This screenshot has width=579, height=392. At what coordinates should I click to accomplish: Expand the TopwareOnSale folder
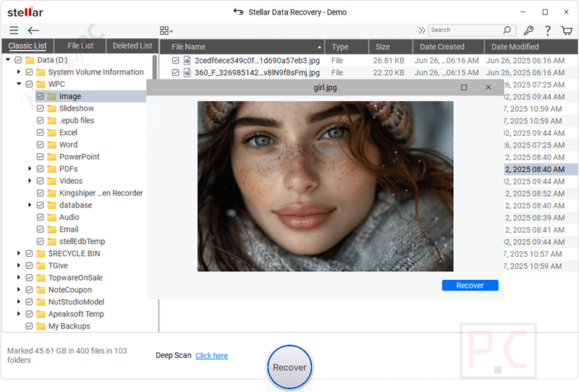coord(19,278)
